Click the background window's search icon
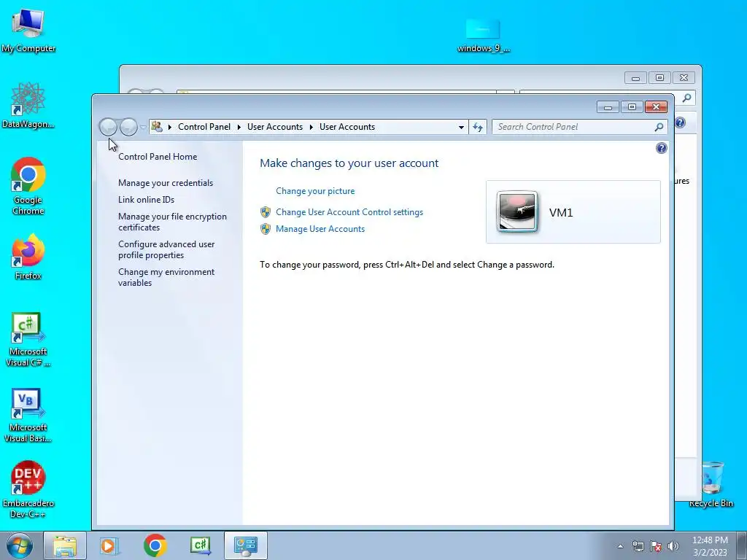The width and height of the screenshot is (747, 560). coord(686,98)
